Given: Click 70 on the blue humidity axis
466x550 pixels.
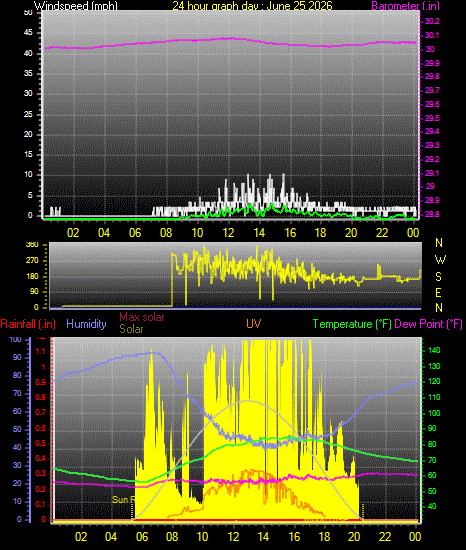Looking at the screenshot, I should [x=17, y=394].
